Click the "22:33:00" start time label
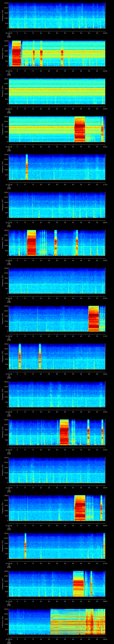The width and height of the screenshot is (114, 644). (x=9, y=450)
